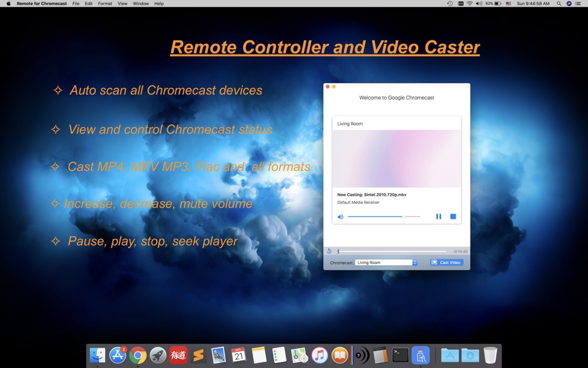Open the Format menu
The width and height of the screenshot is (588, 368).
(105, 3)
